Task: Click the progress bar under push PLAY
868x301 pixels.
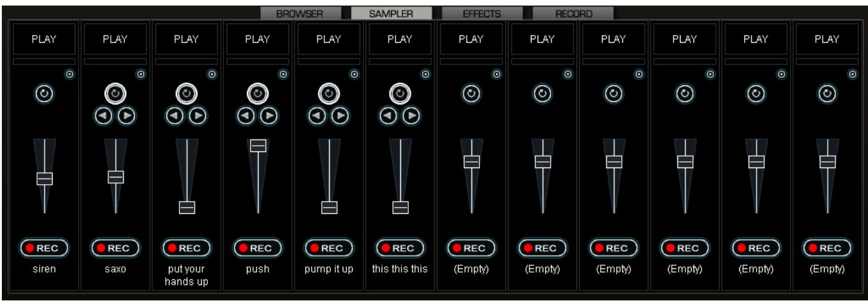Action: (257, 61)
